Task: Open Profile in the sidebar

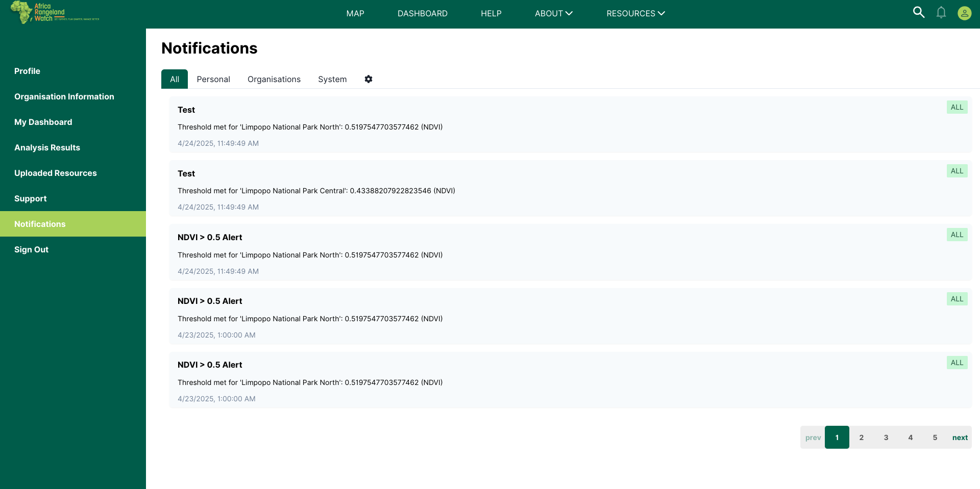Action: (73, 71)
